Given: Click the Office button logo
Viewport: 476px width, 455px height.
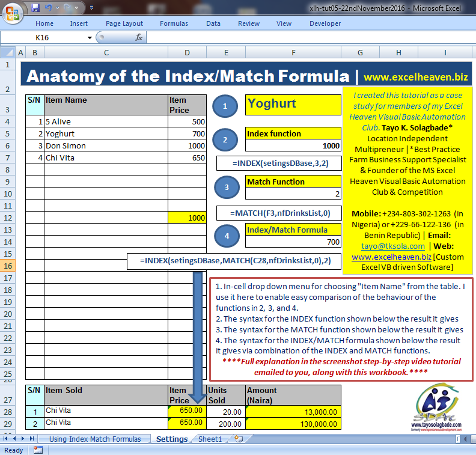Looking at the screenshot, I should (13, 13).
